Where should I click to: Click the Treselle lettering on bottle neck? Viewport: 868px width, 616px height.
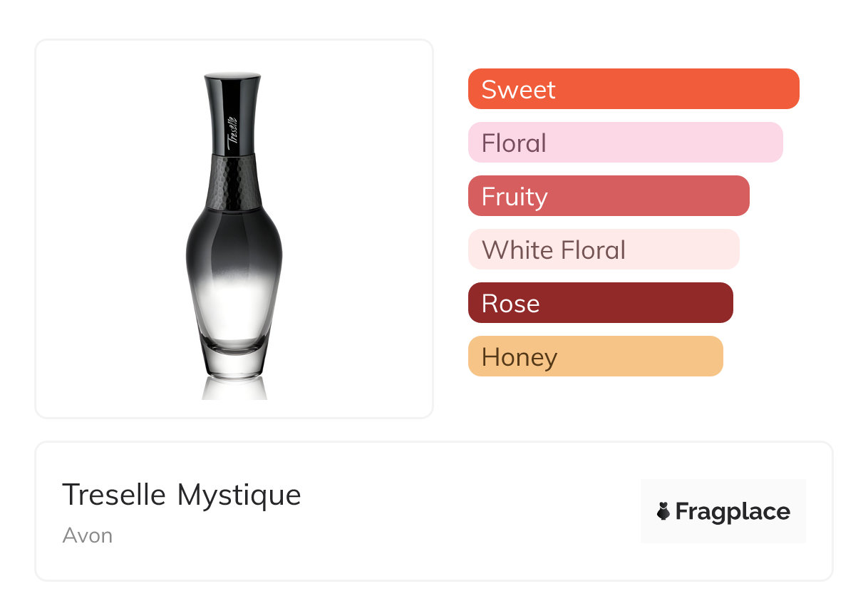pyautogui.click(x=232, y=132)
